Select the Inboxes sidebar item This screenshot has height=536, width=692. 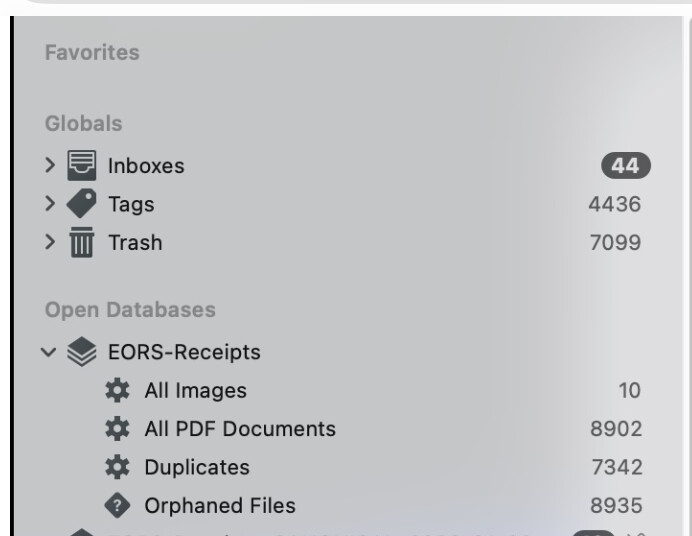(x=146, y=166)
